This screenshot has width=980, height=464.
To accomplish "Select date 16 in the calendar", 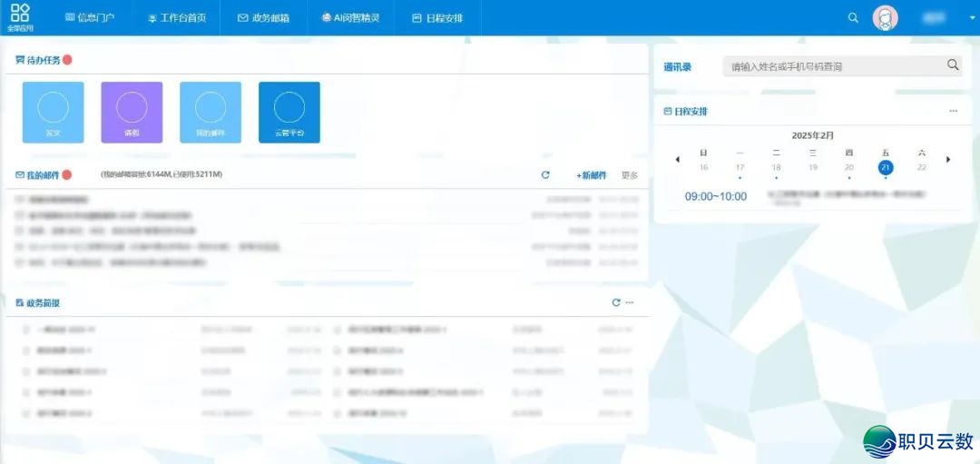I will [x=704, y=168].
